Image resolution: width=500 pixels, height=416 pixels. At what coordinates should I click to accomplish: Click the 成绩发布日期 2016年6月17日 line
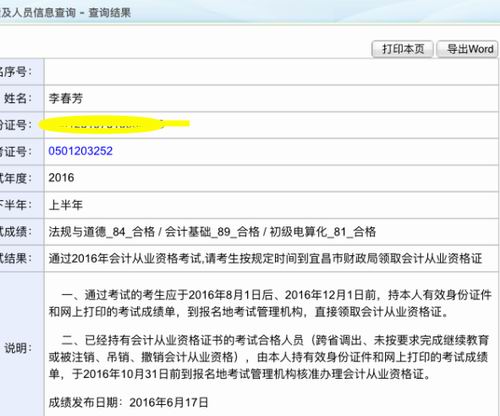pyautogui.click(x=128, y=402)
